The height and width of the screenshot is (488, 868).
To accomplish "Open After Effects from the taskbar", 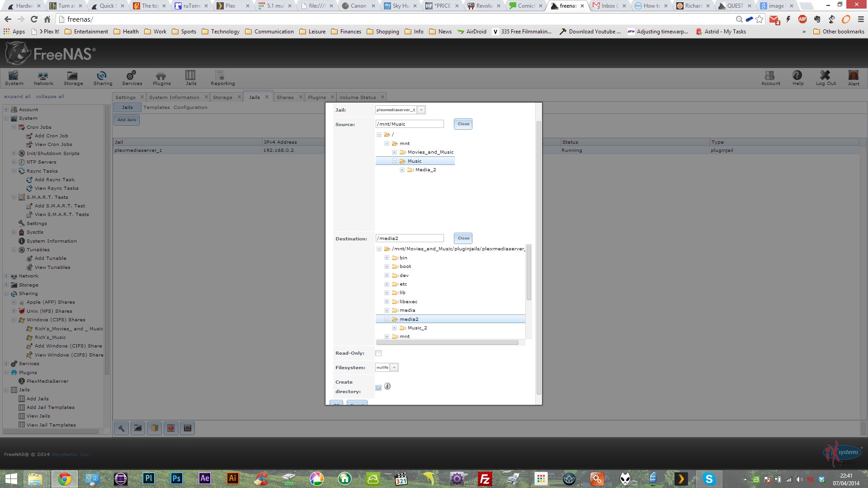I will [204, 479].
